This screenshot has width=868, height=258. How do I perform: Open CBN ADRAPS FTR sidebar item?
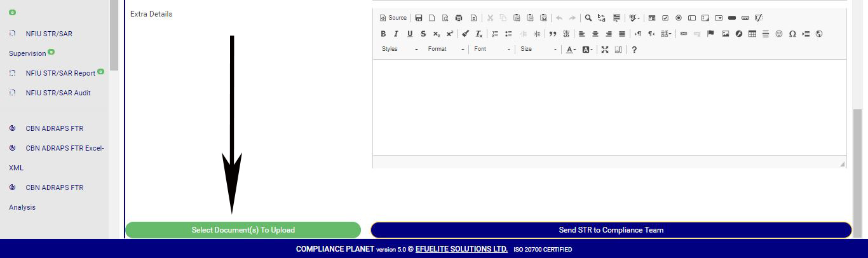click(54, 128)
